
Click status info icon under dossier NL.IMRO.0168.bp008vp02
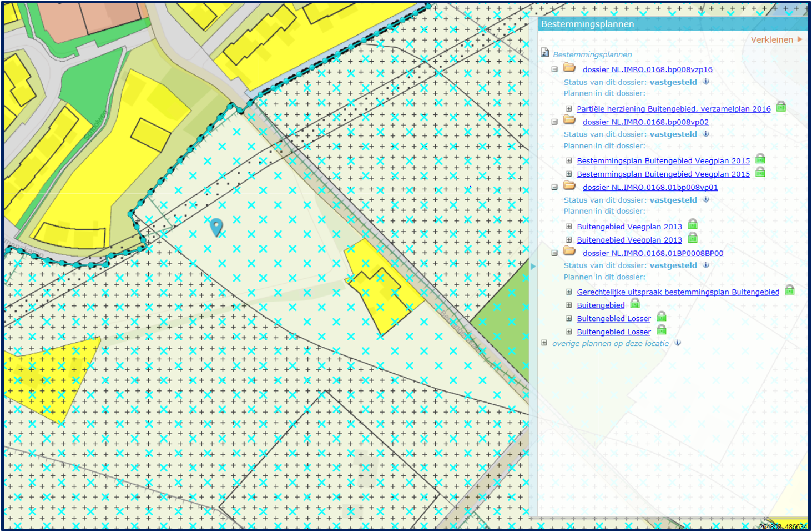point(706,134)
